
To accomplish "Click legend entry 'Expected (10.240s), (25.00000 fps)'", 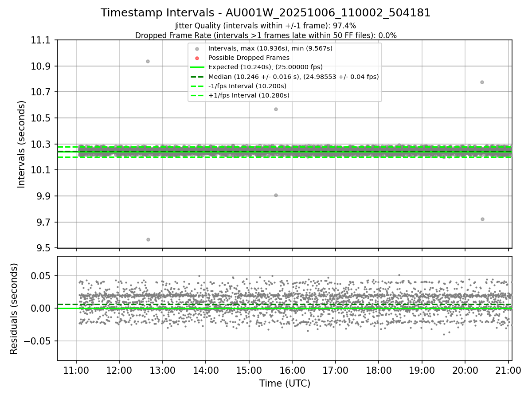I will coord(266,67).
